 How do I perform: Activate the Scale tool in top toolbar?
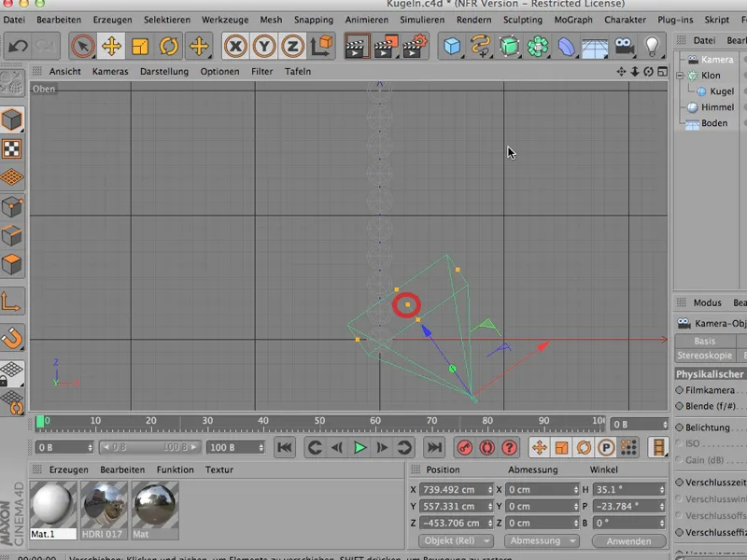(140, 46)
